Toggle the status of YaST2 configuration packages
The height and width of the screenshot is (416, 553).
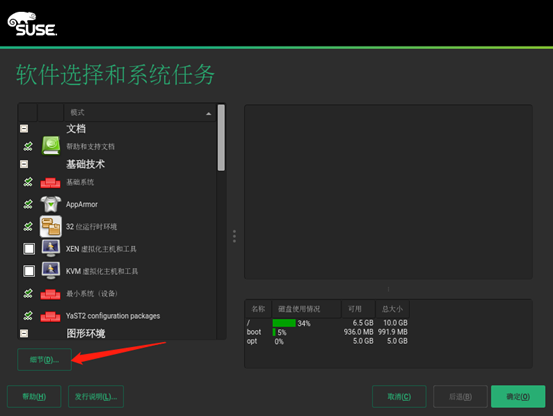[28, 316]
